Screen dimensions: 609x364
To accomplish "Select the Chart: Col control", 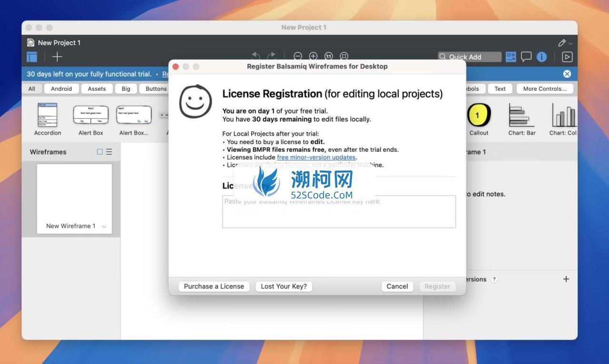I will [563, 120].
